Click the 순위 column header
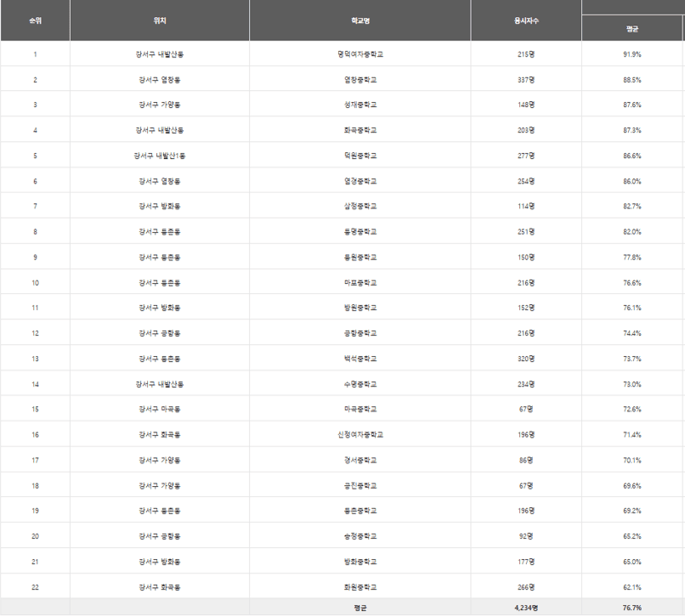 pyautogui.click(x=36, y=20)
